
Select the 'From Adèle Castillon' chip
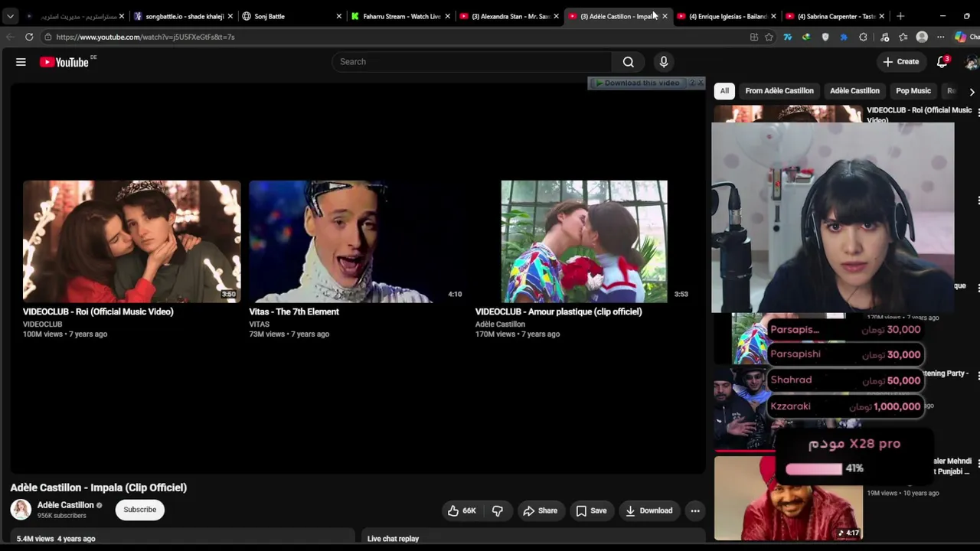[x=779, y=91]
